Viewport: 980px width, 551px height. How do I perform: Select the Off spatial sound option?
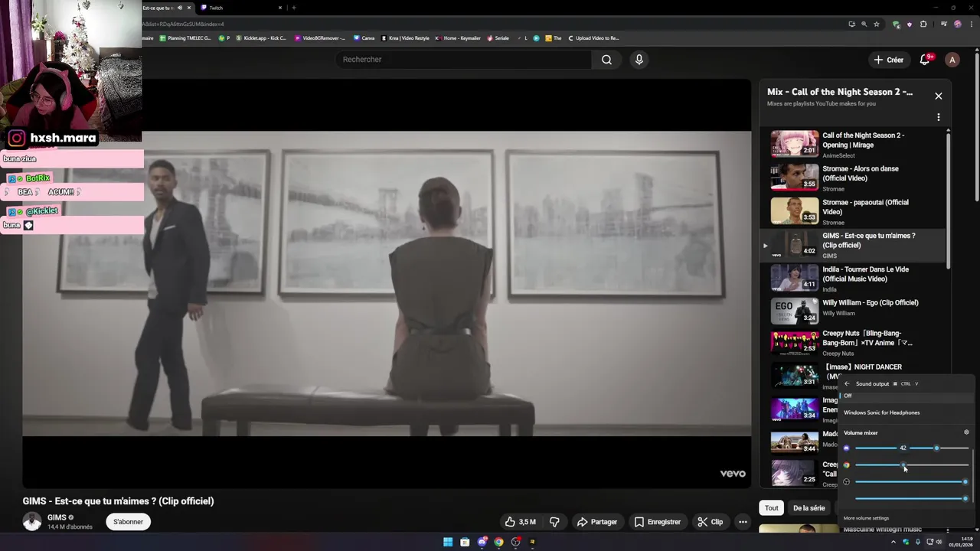point(906,396)
